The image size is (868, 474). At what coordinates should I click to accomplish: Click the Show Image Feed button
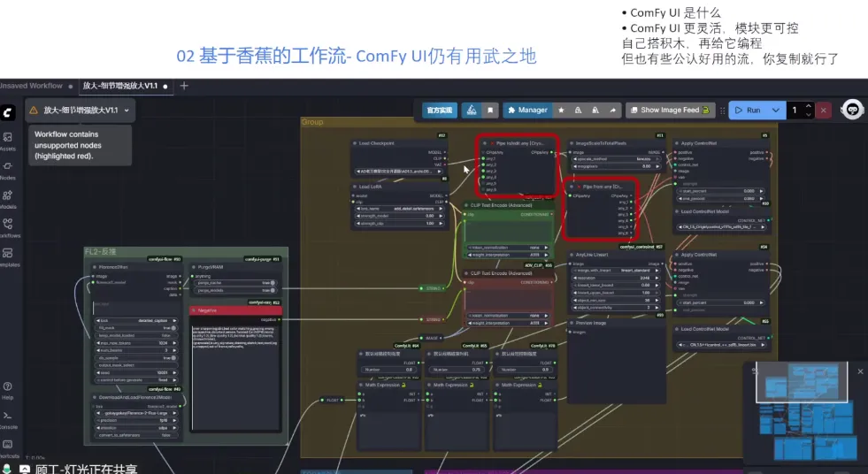(670, 110)
